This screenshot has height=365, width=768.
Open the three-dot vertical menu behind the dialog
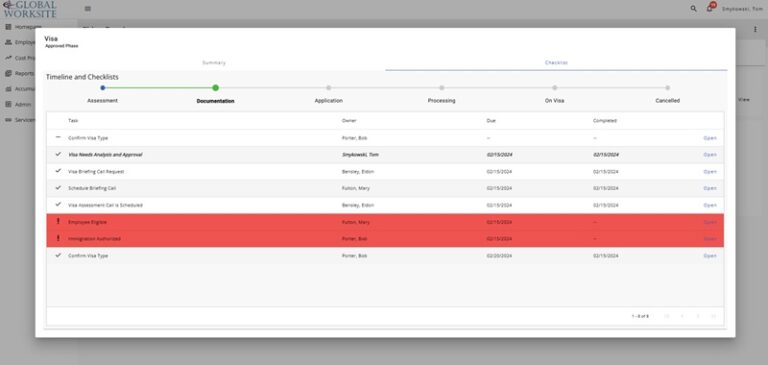click(x=755, y=29)
